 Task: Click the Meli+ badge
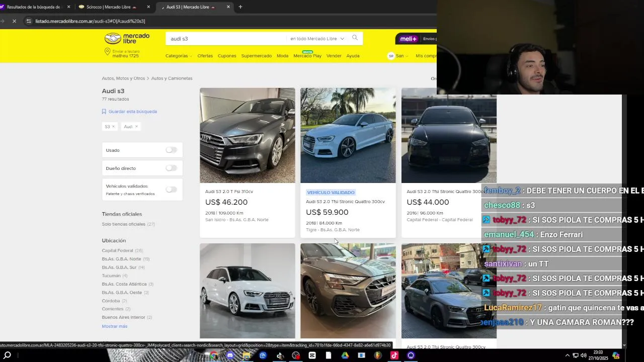(408, 39)
